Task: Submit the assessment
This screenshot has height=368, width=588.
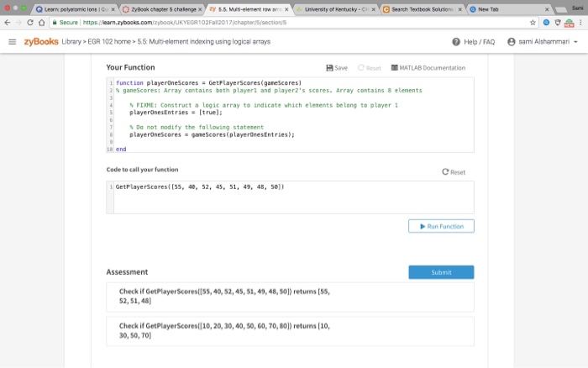Action: coord(441,272)
